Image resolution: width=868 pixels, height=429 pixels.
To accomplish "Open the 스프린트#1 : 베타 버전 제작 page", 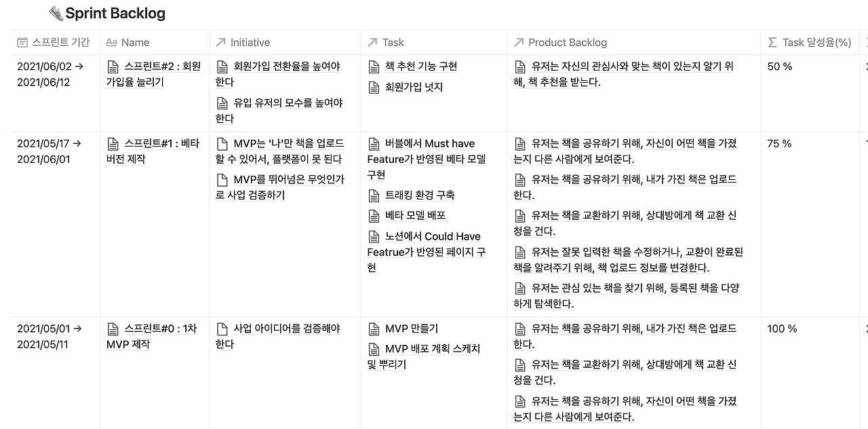I will (x=153, y=151).
